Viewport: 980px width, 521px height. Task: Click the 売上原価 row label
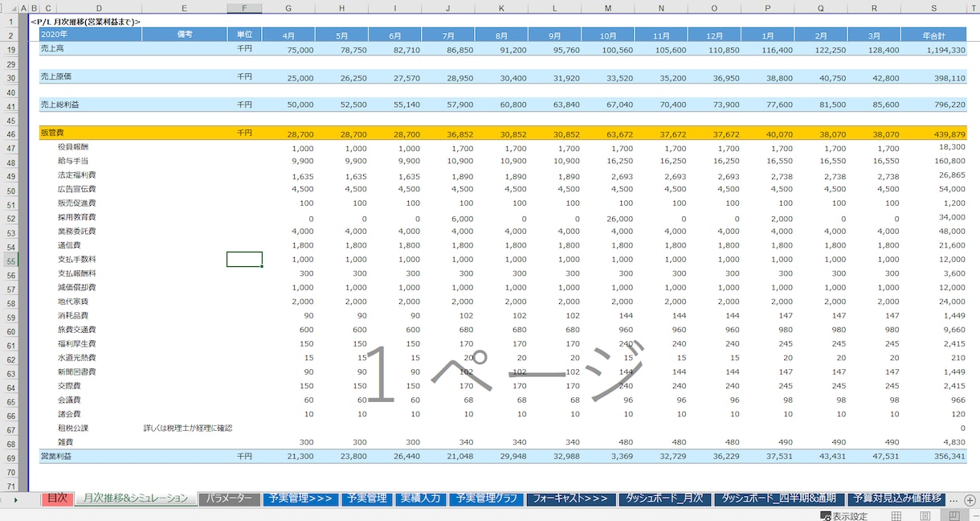click(x=56, y=77)
